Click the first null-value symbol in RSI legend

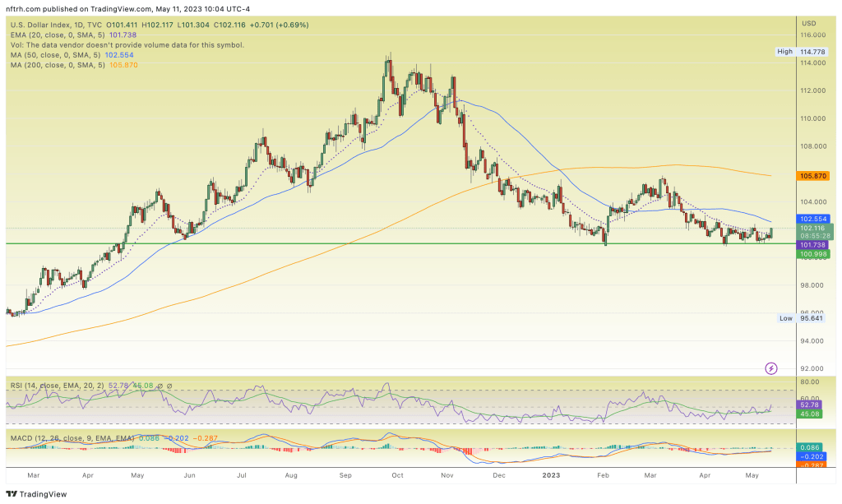(161, 384)
